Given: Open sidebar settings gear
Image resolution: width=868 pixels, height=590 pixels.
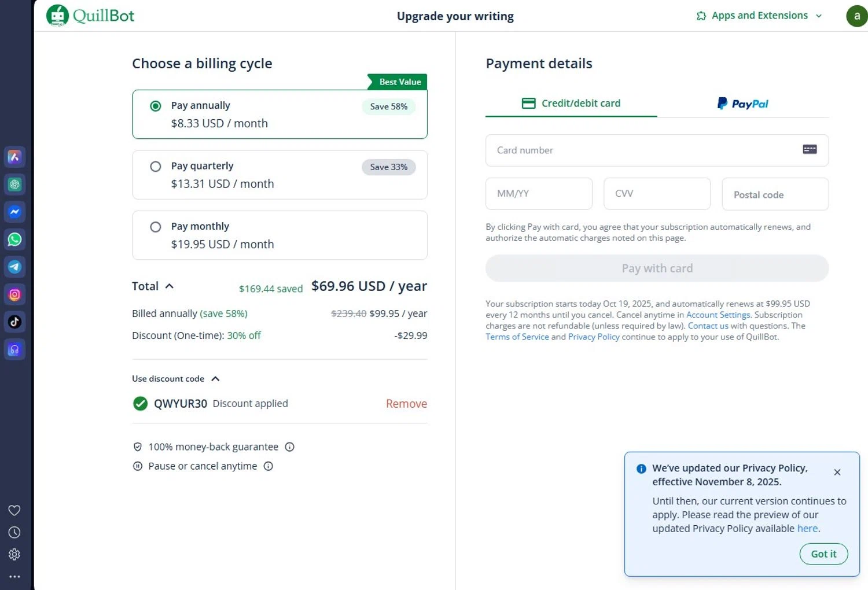Looking at the screenshot, I should click(x=14, y=554).
